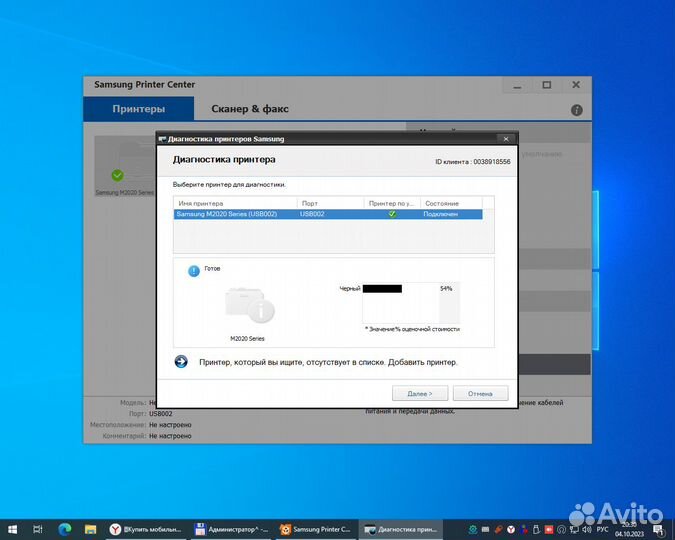This screenshot has width=675, height=540.
Task: Open the Windows Start menu
Action: click(x=12, y=529)
